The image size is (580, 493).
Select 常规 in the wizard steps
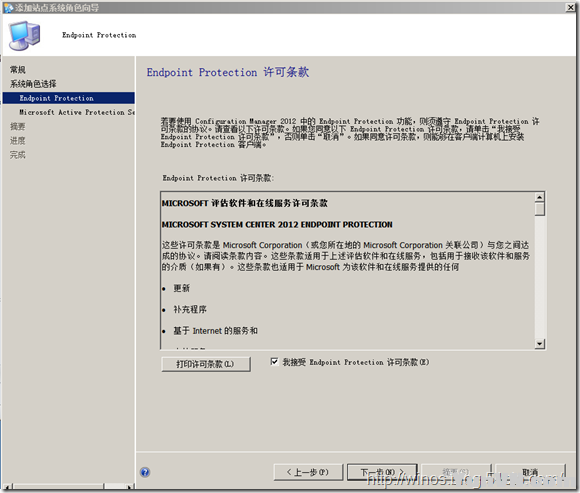(18, 70)
